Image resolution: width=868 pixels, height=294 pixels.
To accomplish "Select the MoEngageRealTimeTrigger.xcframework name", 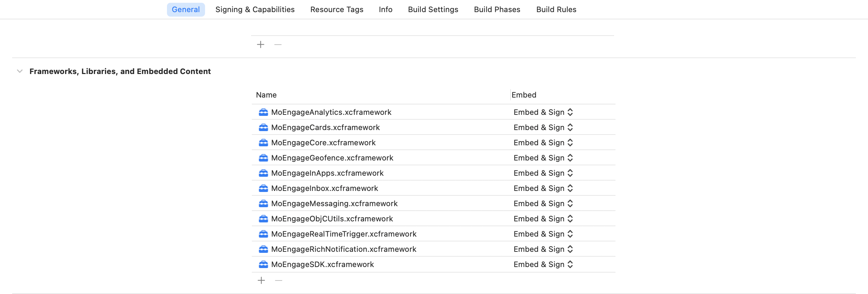I will (x=344, y=234).
